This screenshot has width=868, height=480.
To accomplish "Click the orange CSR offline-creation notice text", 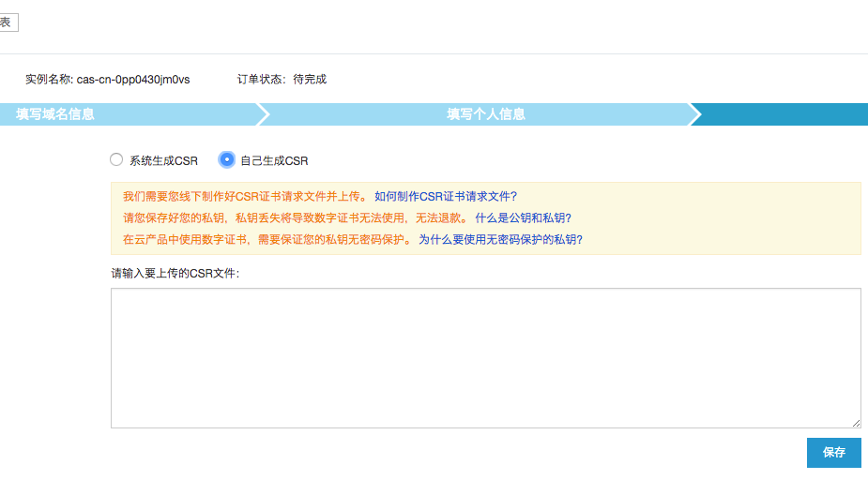I will click(246, 197).
